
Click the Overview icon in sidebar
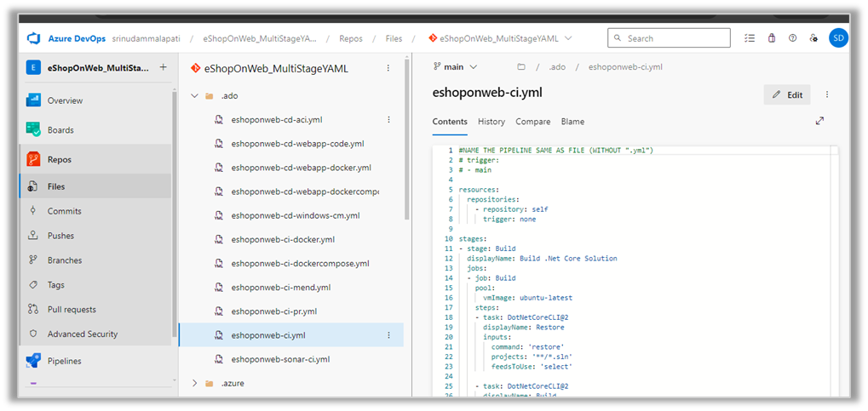click(x=33, y=100)
